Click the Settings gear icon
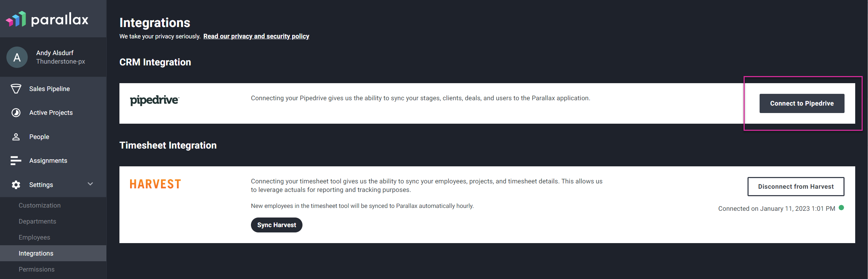The height and width of the screenshot is (279, 868). coord(16,185)
